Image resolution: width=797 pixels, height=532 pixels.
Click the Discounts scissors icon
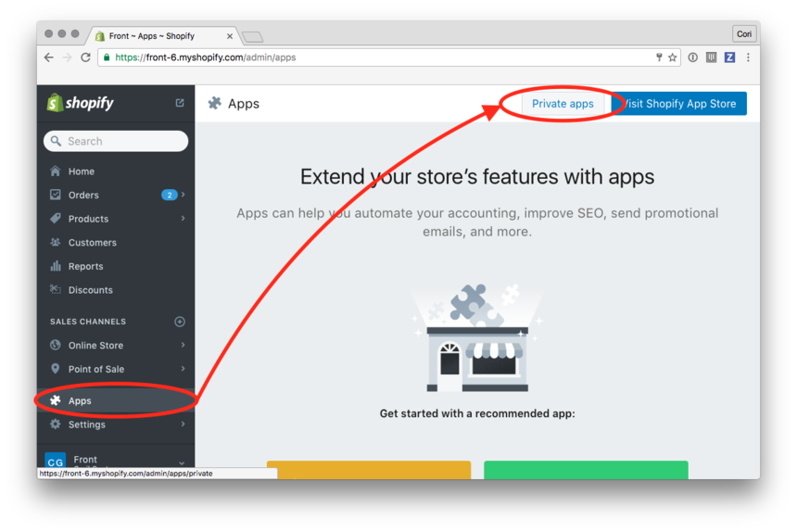[x=56, y=289]
